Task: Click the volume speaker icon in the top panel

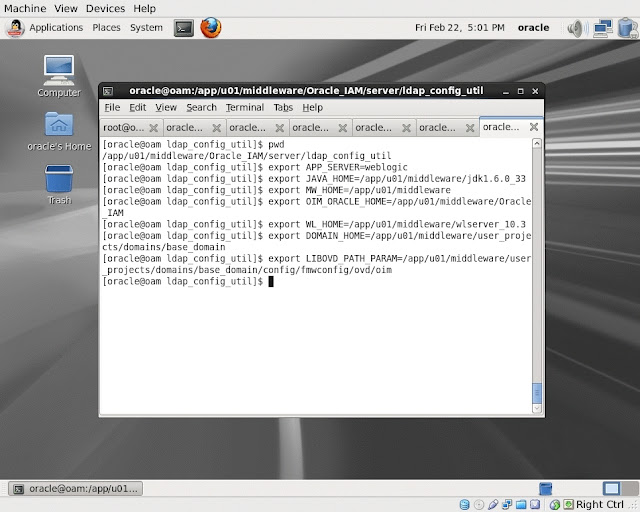Action: [577, 28]
